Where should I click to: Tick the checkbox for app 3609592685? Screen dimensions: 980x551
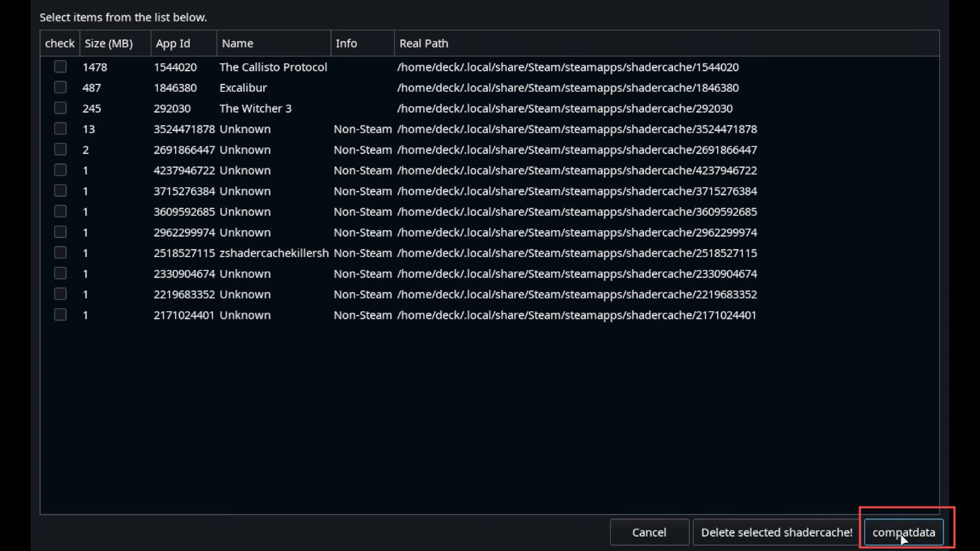[60, 211]
